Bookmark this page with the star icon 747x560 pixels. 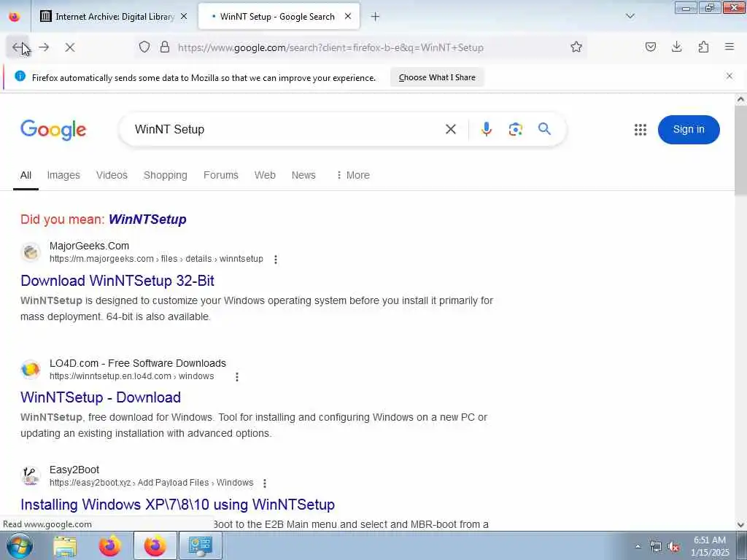576,47
